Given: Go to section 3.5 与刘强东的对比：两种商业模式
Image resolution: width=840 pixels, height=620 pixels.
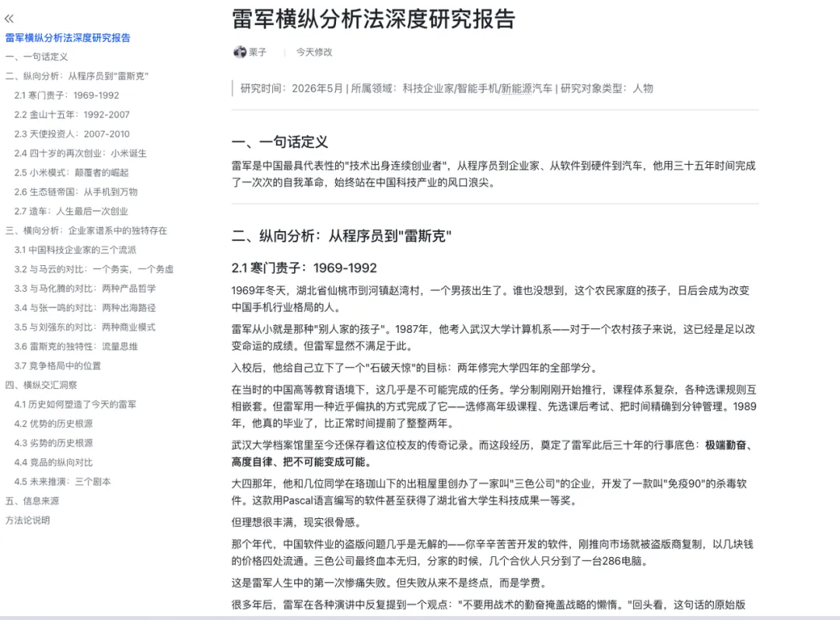Looking at the screenshot, I should pyautogui.click(x=86, y=327).
